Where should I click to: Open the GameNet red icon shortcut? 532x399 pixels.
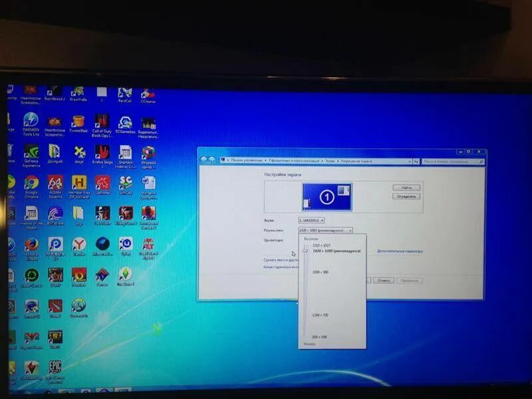tap(102, 186)
